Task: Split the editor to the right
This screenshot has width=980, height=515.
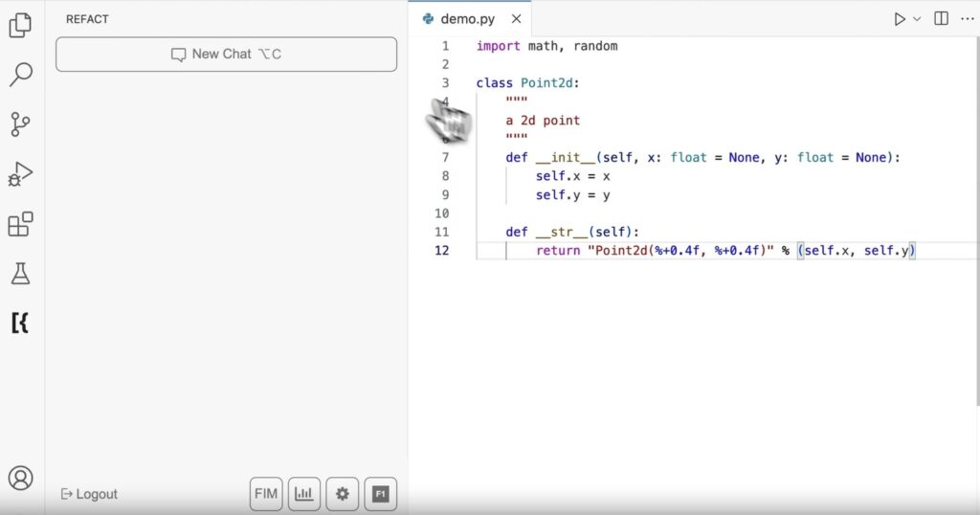Action: (942, 19)
